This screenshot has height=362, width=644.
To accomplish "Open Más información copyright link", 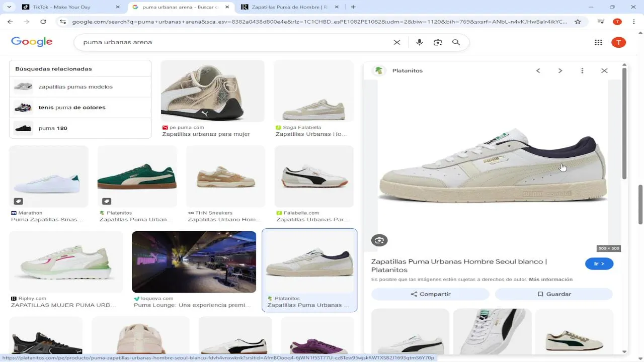I will [550, 280].
